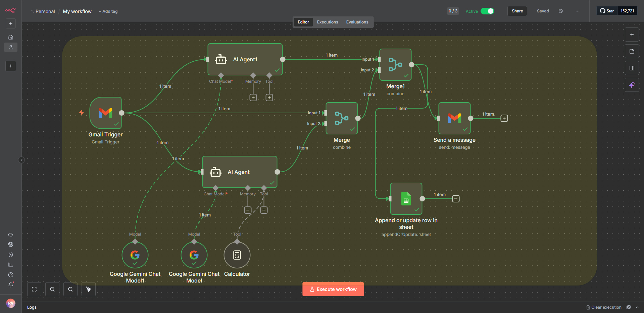
Task: Open workflow version history clock icon
Action: coord(560,11)
